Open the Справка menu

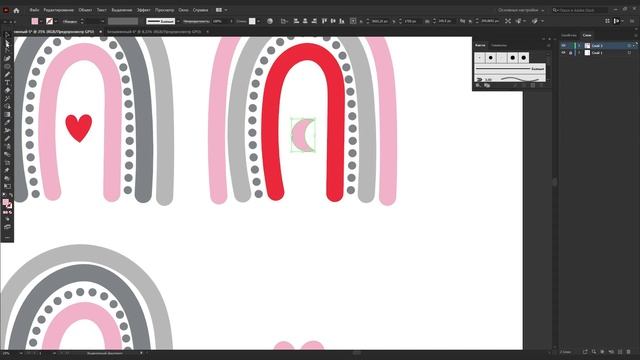(x=200, y=10)
